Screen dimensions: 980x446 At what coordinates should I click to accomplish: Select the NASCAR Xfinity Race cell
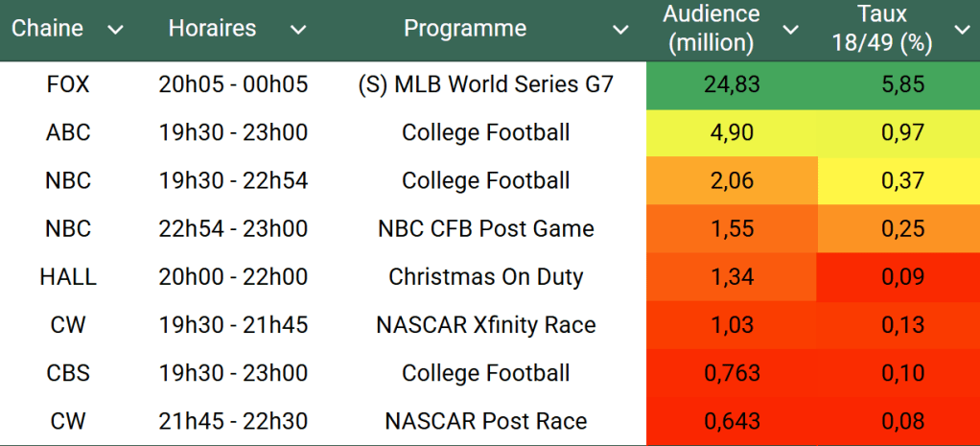coord(485,325)
